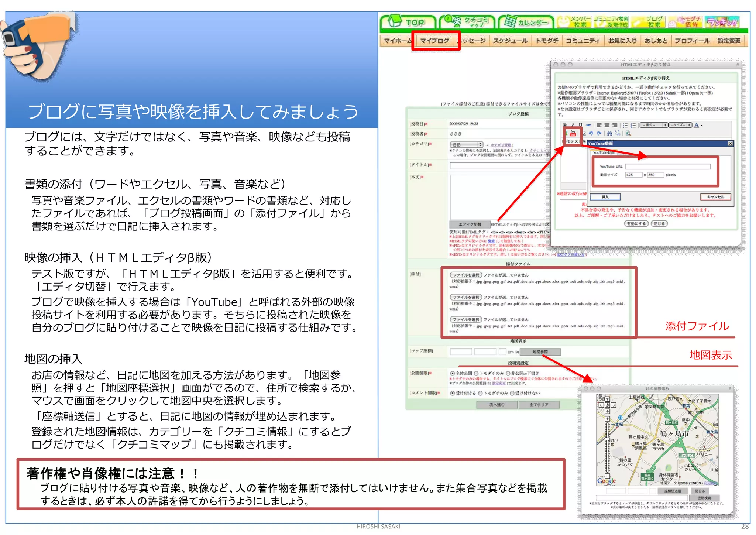Click the find binoculars icon in editor

609,133
